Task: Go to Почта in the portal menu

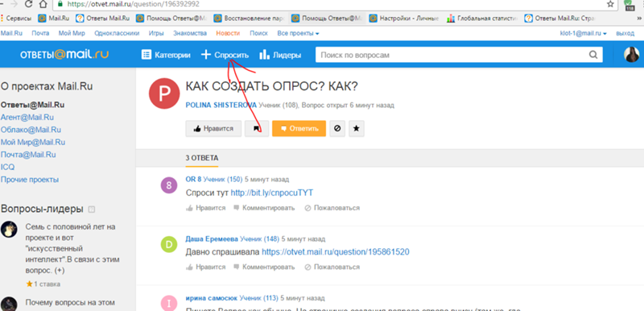Action: coord(40,33)
